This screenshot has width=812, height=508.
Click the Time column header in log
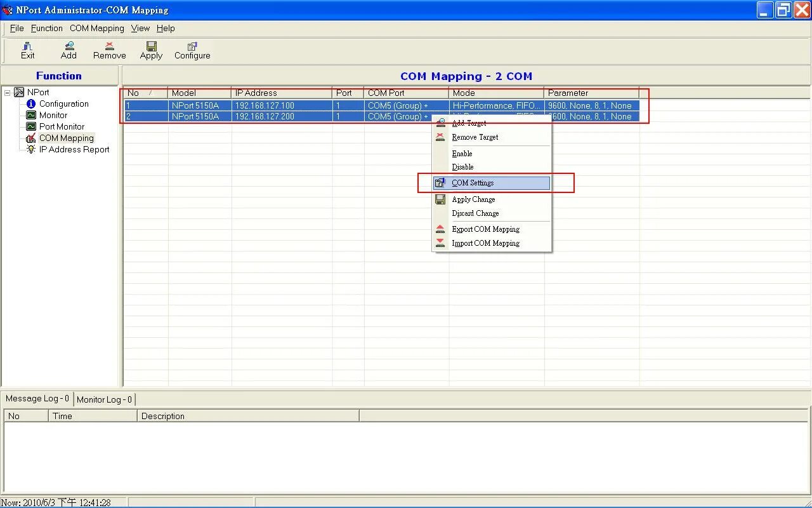click(93, 416)
